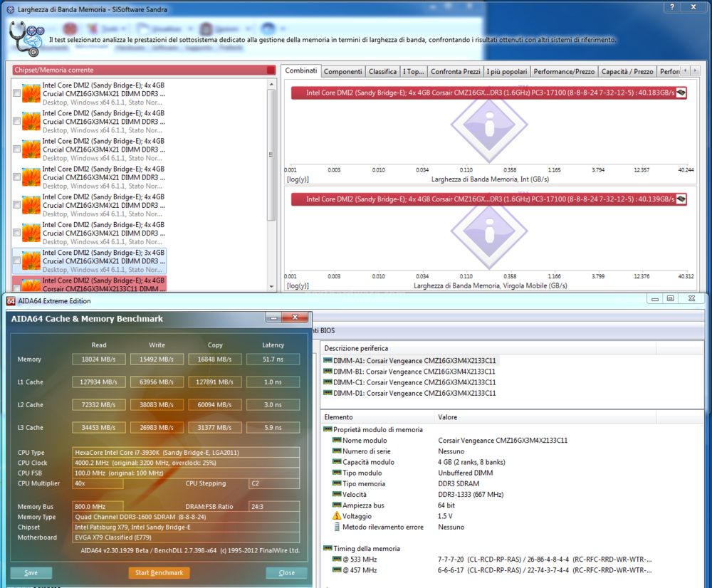
Task: Click the value DDR3-1333 (667 MHz)
Action: click(471, 495)
